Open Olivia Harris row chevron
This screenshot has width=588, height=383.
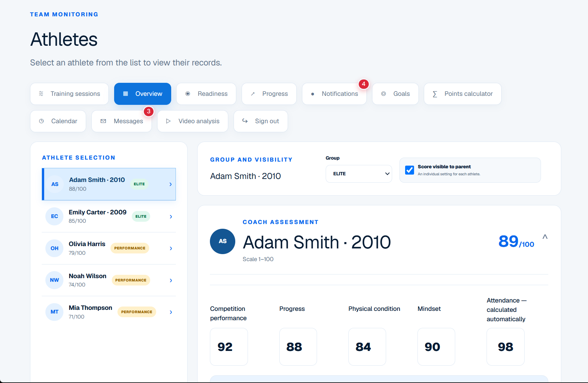(171, 248)
